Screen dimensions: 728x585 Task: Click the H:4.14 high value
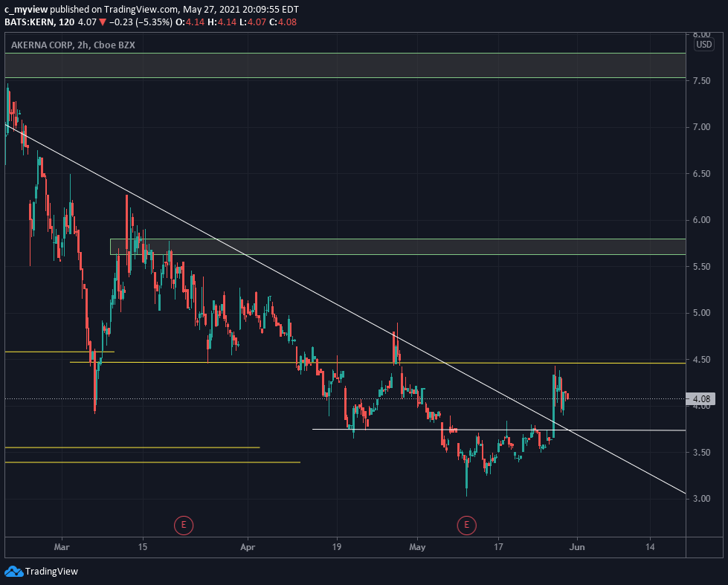coord(222,22)
